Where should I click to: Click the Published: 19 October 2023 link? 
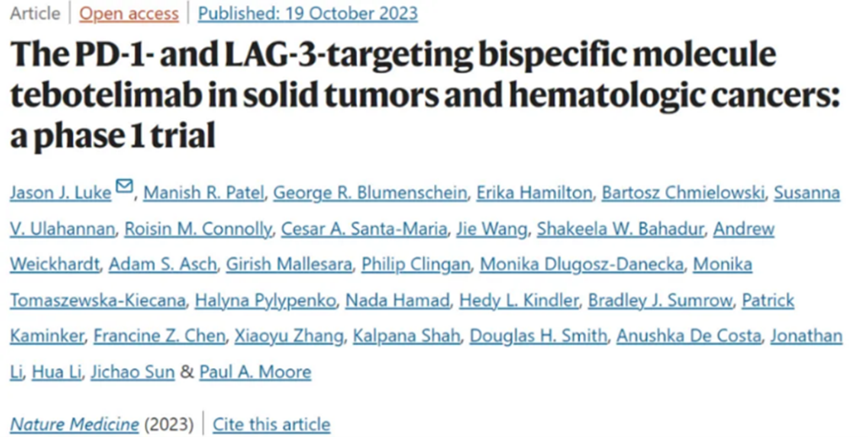click(308, 13)
